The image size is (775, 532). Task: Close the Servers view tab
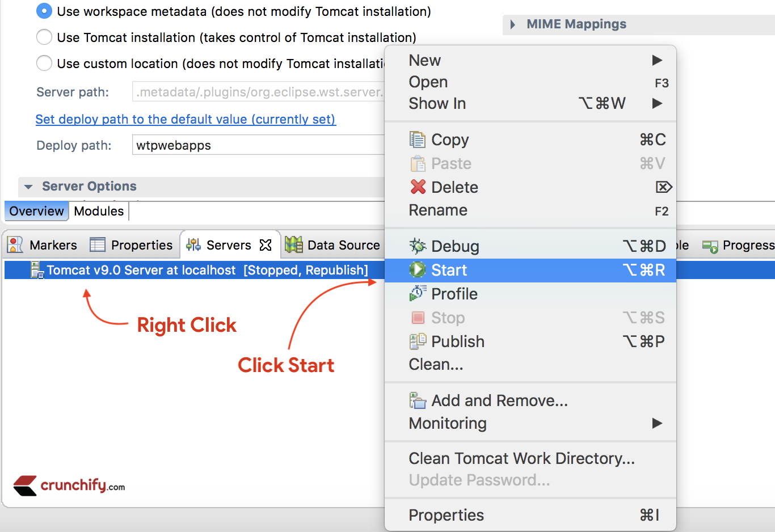(x=266, y=245)
